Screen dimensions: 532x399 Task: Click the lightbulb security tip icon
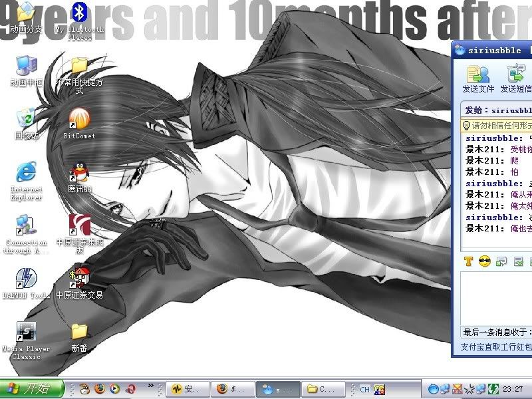467,126
